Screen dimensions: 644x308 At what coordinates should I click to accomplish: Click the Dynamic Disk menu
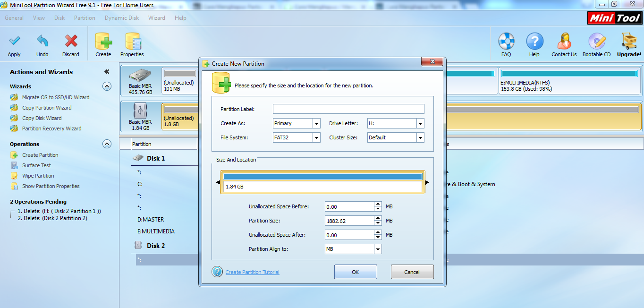point(122,17)
